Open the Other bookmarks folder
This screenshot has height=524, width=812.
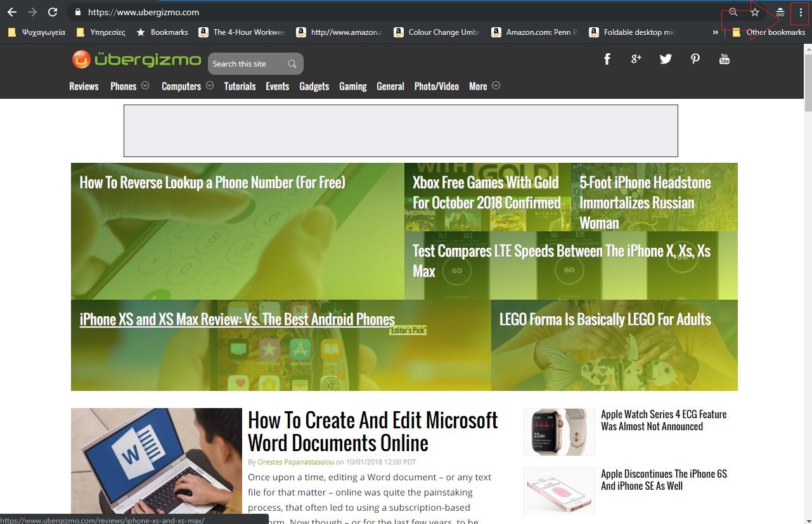768,32
